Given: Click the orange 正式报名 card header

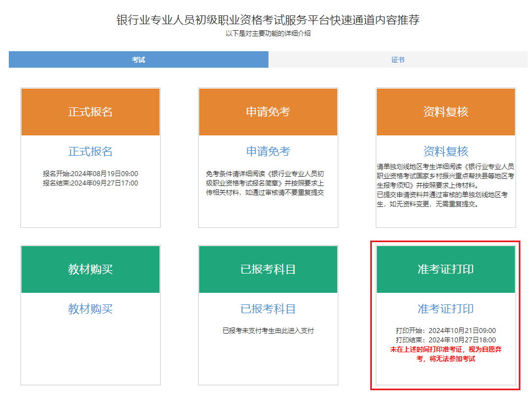Looking at the screenshot, I should (x=90, y=112).
